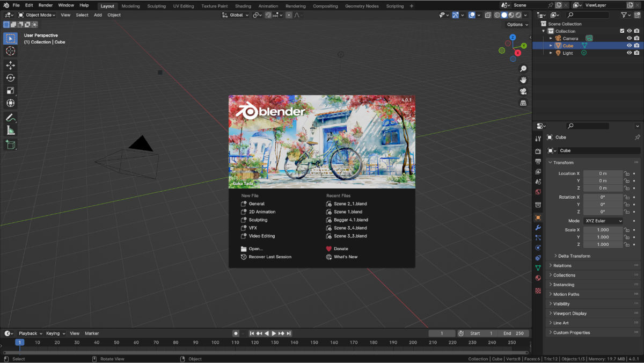Toggle Location X lock icon
Image resolution: width=644 pixels, height=363 pixels.
coord(626,173)
